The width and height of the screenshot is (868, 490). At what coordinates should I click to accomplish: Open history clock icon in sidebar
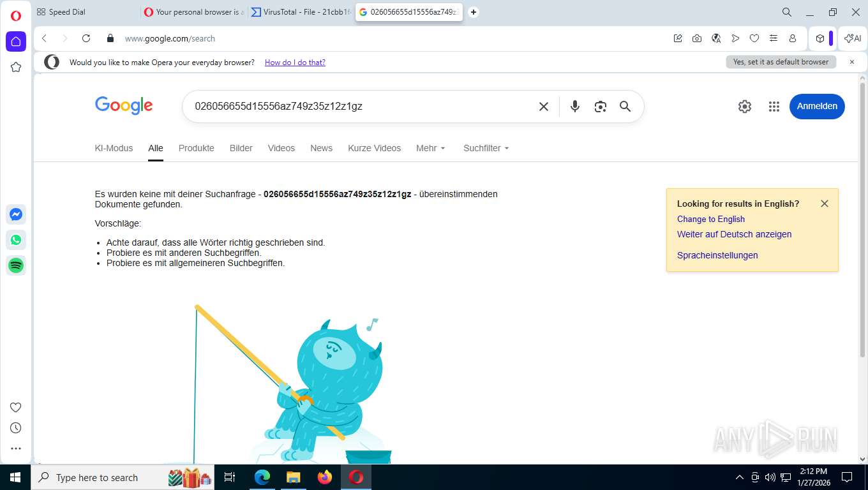(16, 428)
